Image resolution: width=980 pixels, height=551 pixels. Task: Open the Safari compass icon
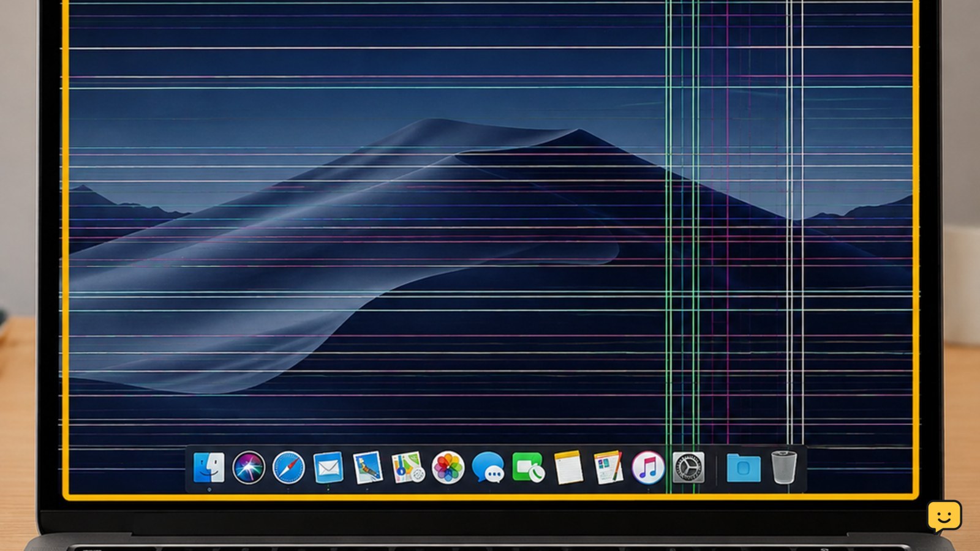(x=288, y=468)
